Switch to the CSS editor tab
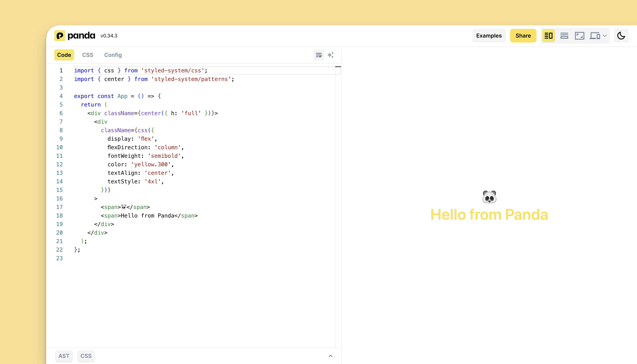The height and width of the screenshot is (364, 637). tap(88, 55)
